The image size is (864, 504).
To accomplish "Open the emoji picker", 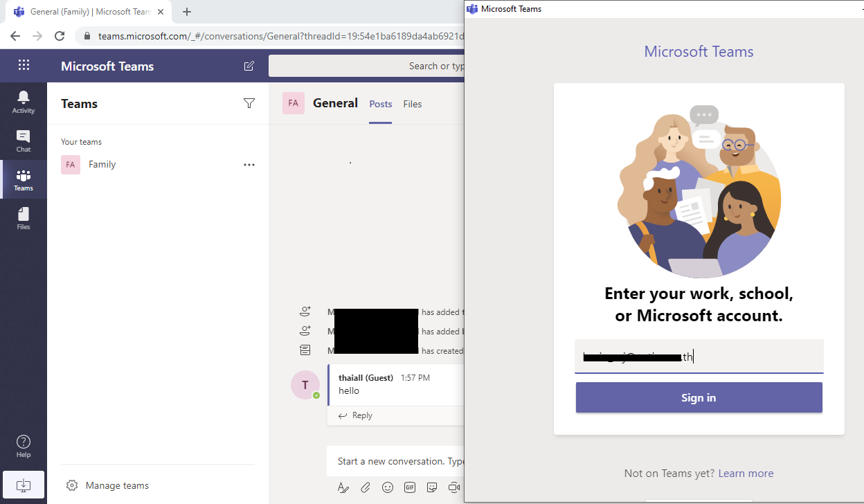I will point(388,487).
